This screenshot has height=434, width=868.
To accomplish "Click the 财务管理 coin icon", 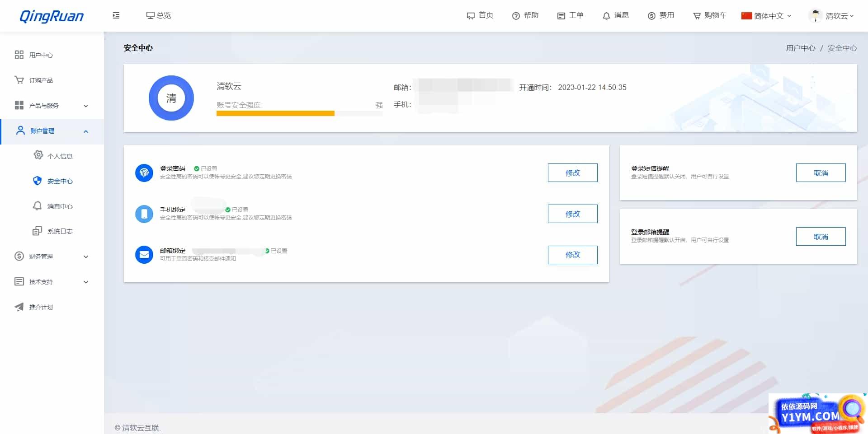I will (x=19, y=256).
